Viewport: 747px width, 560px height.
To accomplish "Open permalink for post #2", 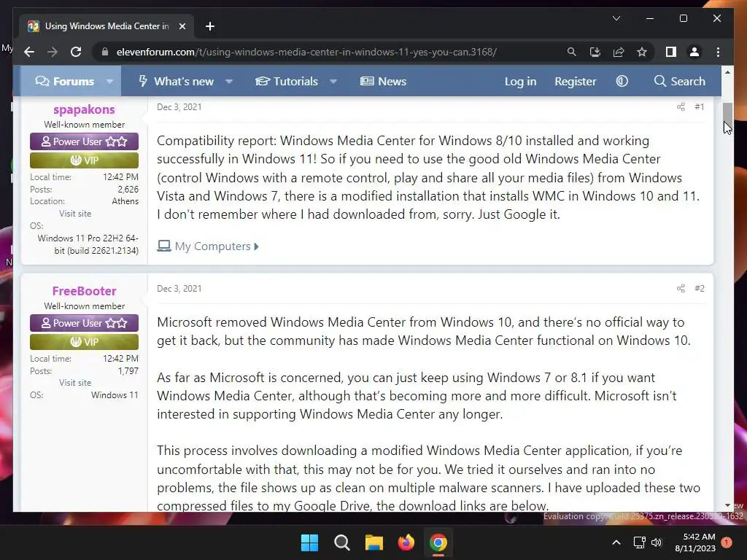I will click(700, 288).
